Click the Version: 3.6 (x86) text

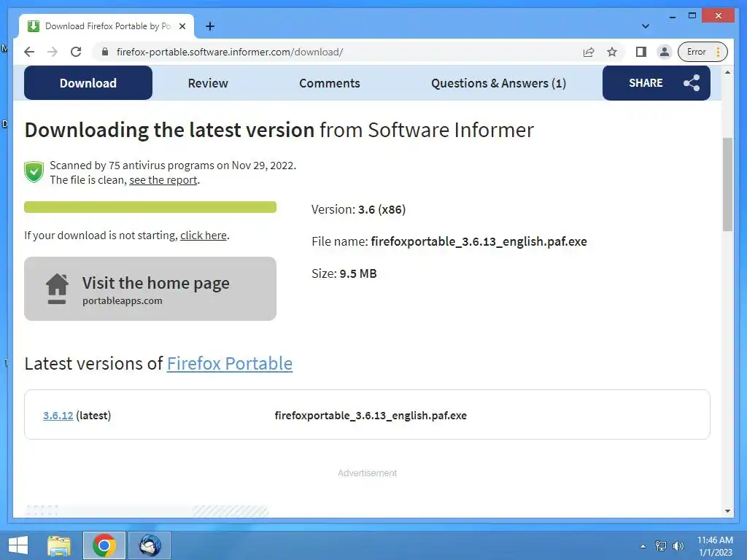[358, 209]
